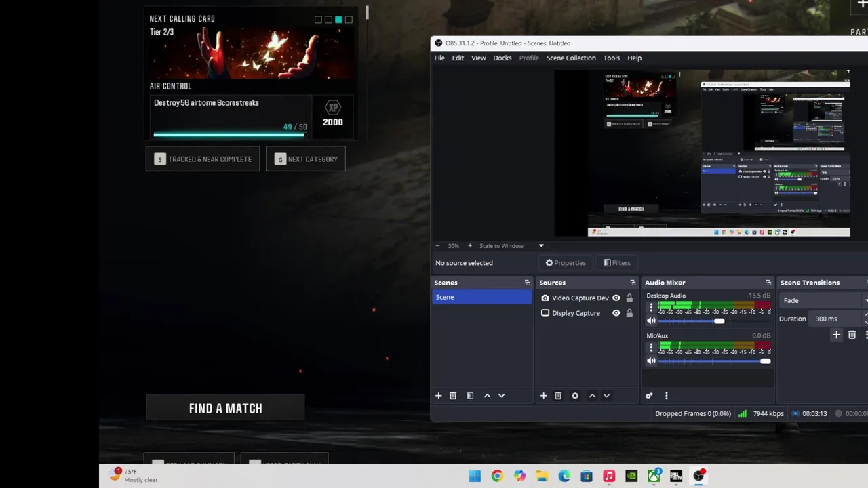
Task: Open Scale to Window dropdown
Action: [x=511, y=245]
